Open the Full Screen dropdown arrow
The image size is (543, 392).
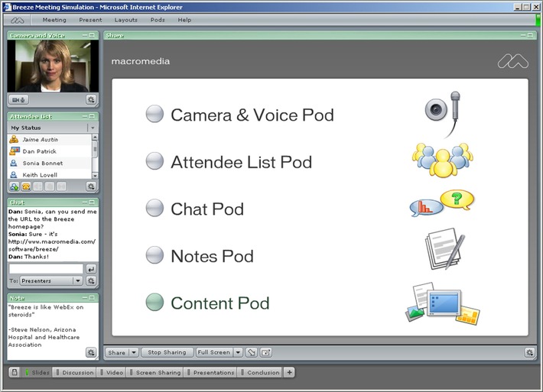click(x=238, y=352)
